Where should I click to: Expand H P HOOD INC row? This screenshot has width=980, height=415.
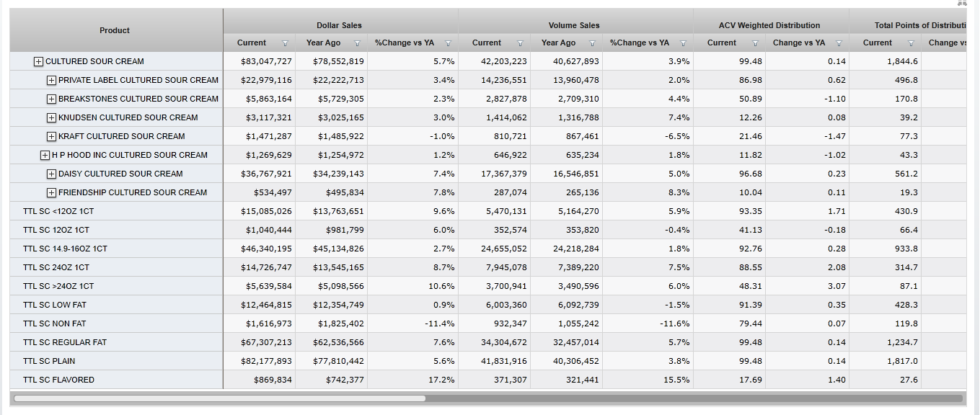click(x=45, y=155)
